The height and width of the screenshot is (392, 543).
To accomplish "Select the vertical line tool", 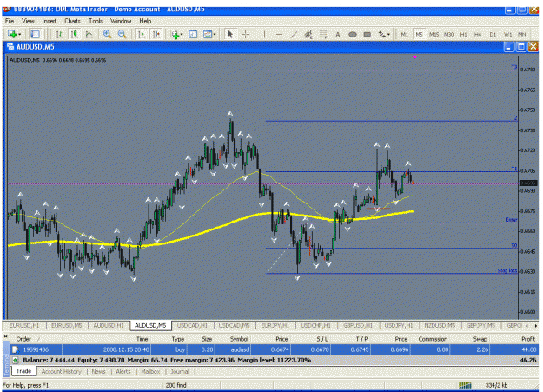I will [x=264, y=34].
